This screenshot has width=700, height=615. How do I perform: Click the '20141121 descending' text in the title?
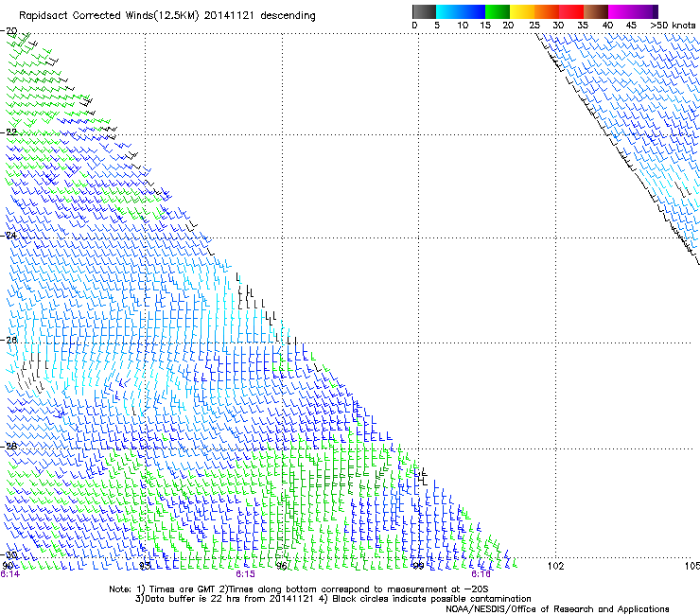260,16
